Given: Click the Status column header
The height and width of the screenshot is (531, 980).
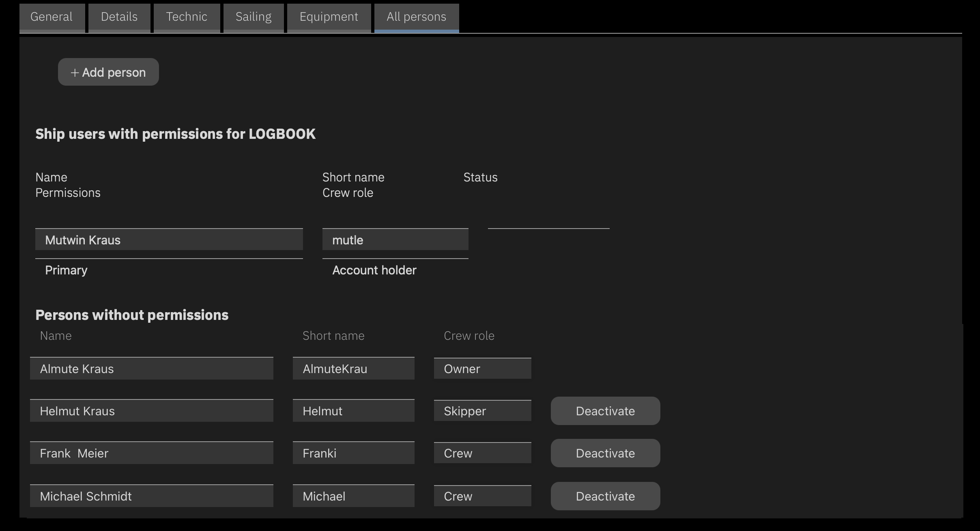Looking at the screenshot, I should tap(481, 177).
